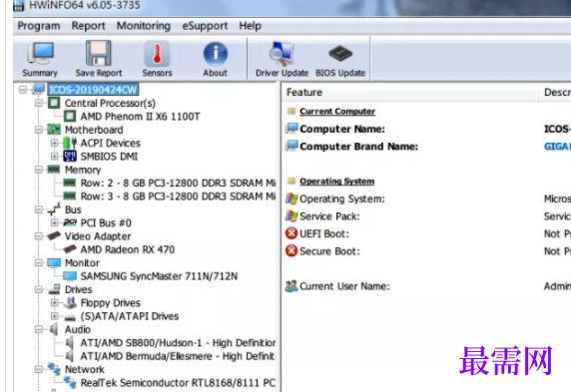Select Row: 3 memory module entry

[178, 196]
